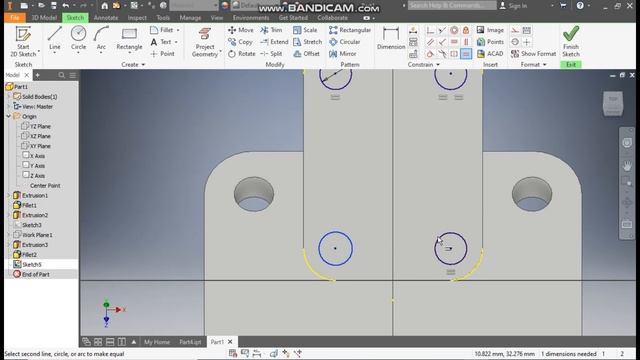Screen dimensions: 640x360
Task: Click Mirror pattern tool
Action: (343, 53)
